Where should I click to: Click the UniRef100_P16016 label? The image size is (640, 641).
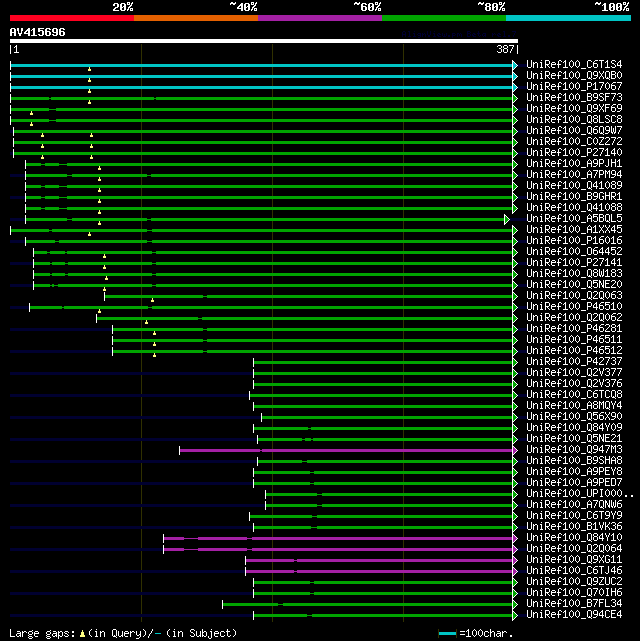[x=574, y=240]
